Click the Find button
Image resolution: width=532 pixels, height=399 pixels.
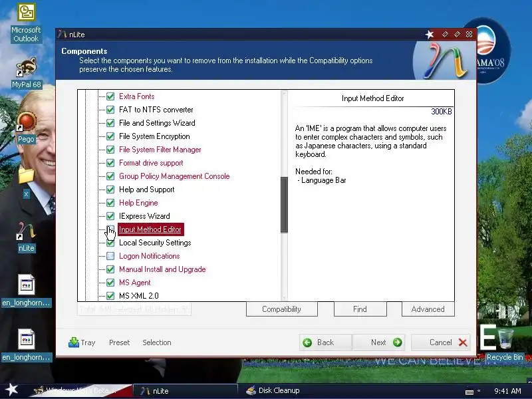[360, 309]
